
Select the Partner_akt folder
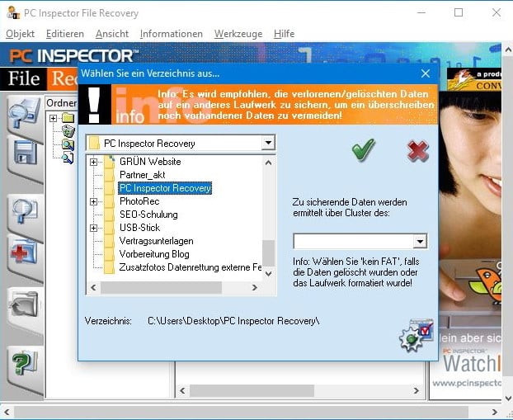pyautogui.click(x=142, y=175)
